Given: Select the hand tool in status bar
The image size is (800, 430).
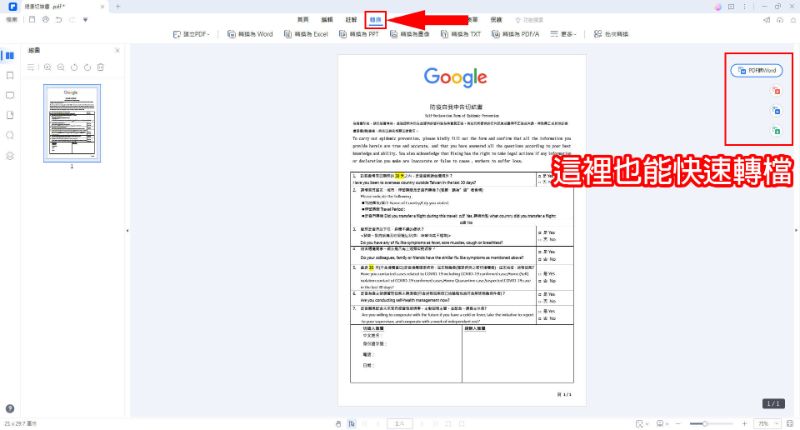Looking at the screenshot, I should tap(338, 424).
